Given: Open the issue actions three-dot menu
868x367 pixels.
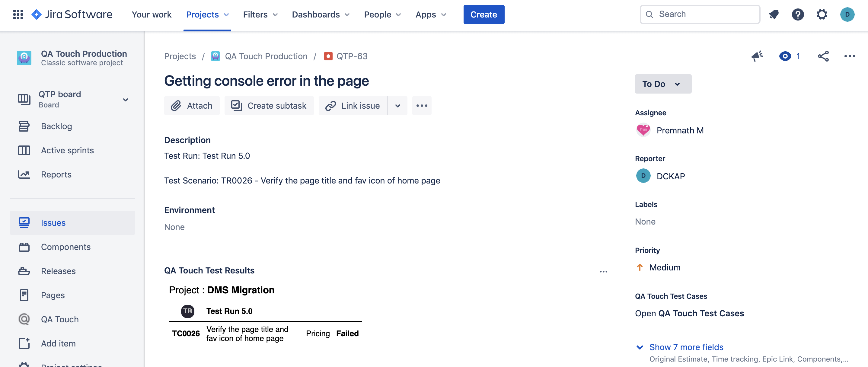Looking at the screenshot, I should coord(850,56).
